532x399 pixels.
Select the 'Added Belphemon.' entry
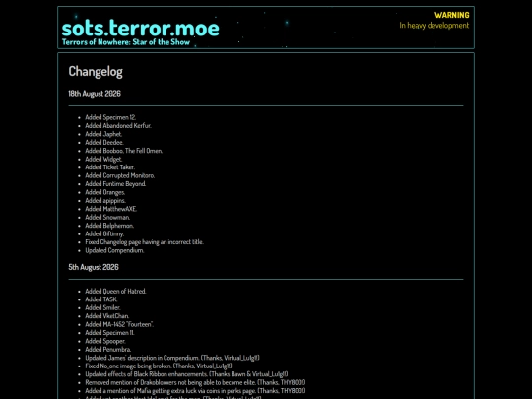click(109, 226)
